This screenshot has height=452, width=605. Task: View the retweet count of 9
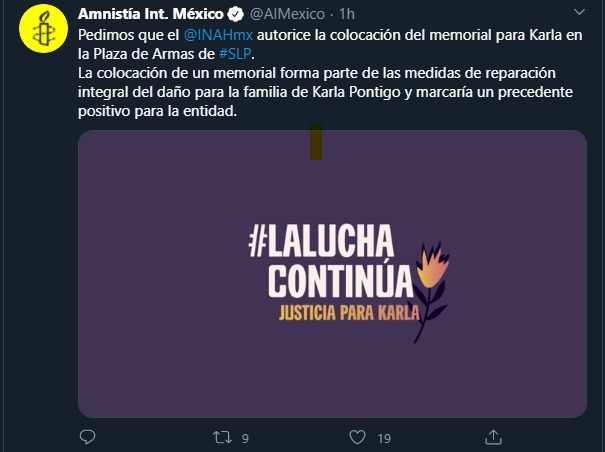(245, 438)
